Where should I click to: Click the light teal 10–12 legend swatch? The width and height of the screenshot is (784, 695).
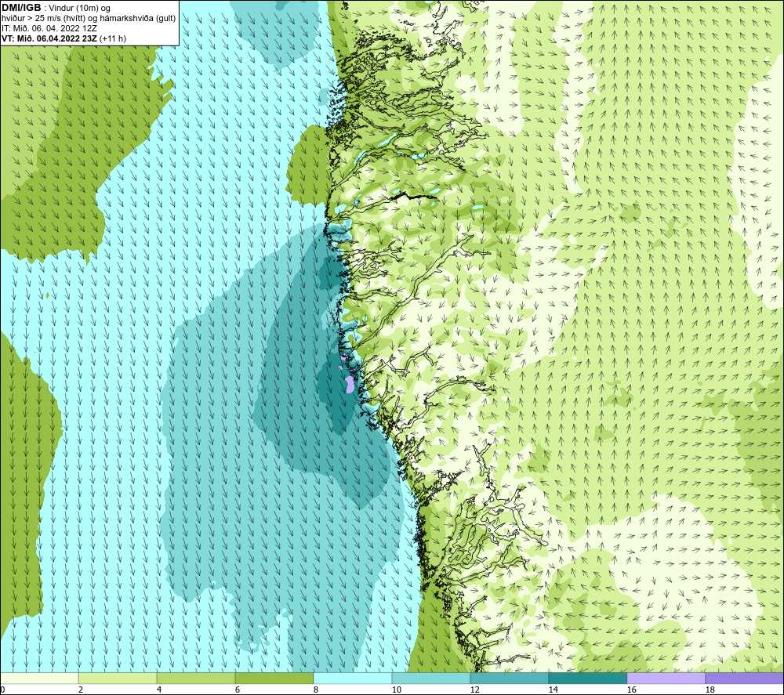[431, 678]
